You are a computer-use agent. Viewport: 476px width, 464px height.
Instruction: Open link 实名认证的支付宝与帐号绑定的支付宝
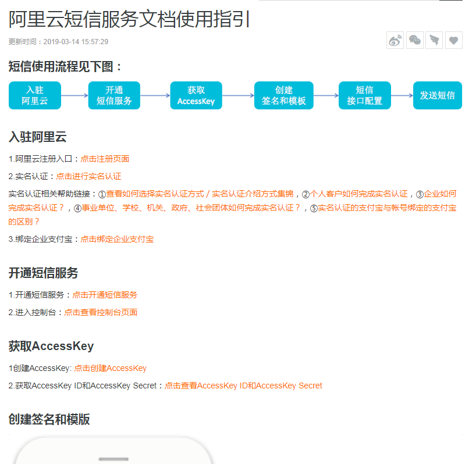coord(387,208)
